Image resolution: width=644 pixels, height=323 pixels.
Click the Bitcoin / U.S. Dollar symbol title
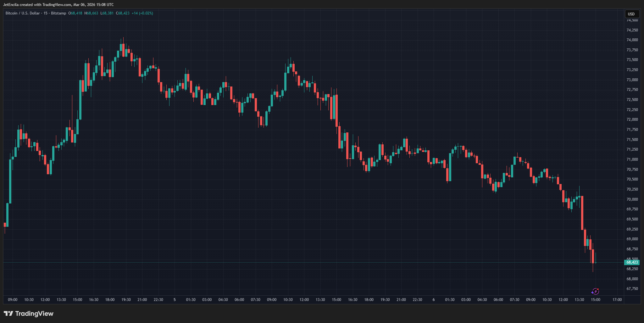23,13
